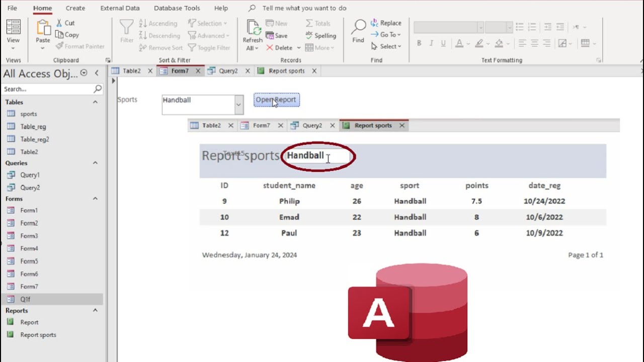This screenshot has width=644, height=362.
Task: Toggle Center alignment
Action: pyautogui.click(x=535, y=44)
